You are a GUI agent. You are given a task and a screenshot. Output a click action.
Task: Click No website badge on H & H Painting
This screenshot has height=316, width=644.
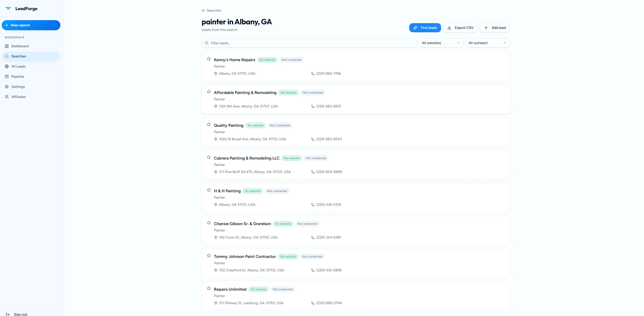pos(252,191)
